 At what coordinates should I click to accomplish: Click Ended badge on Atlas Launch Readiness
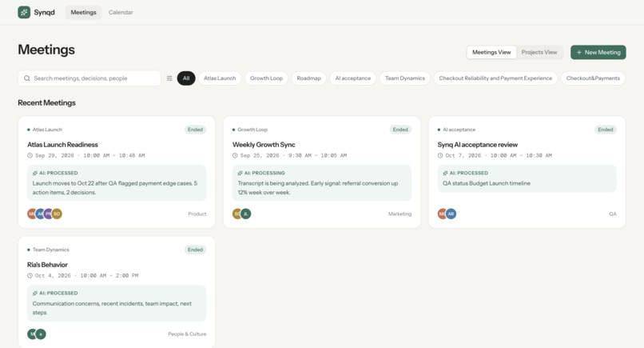(195, 130)
